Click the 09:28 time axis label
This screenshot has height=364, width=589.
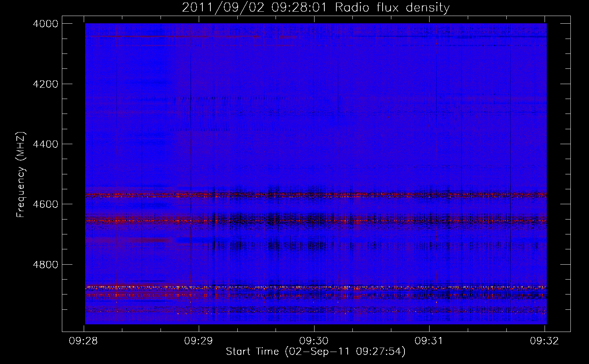tap(83, 341)
